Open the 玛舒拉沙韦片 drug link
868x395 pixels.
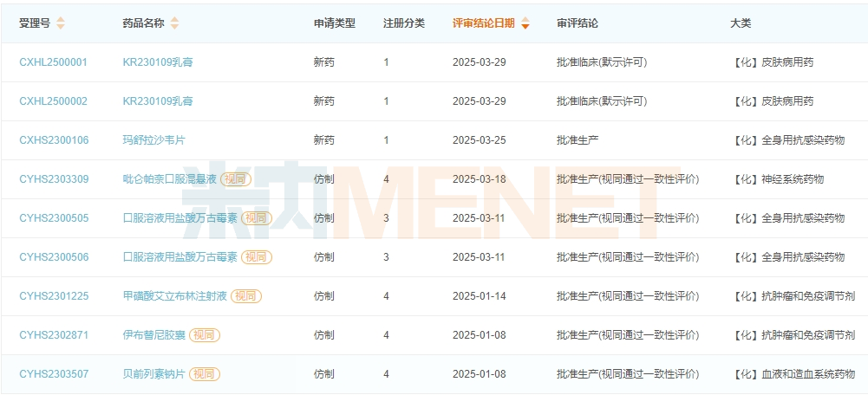pos(153,140)
